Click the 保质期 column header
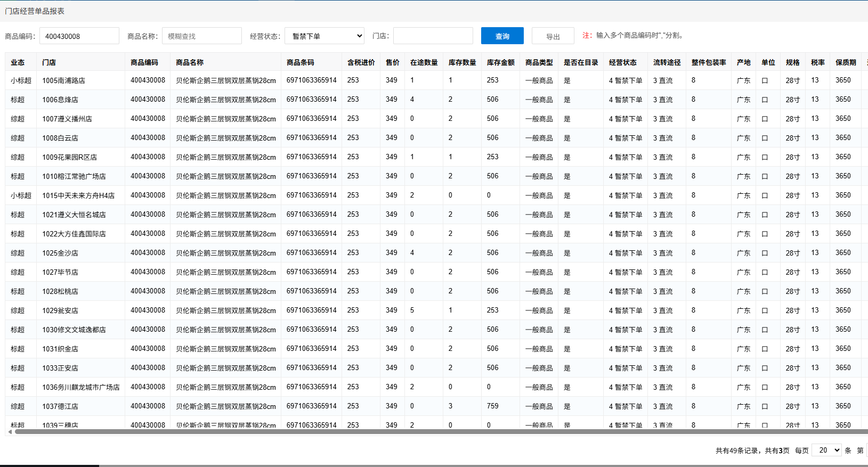This screenshot has width=868, height=467. tap(846, 62)
